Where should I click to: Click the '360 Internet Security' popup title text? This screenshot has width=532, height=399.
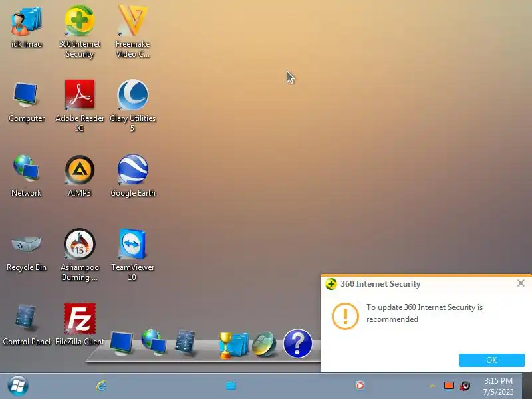pos(380,284)
